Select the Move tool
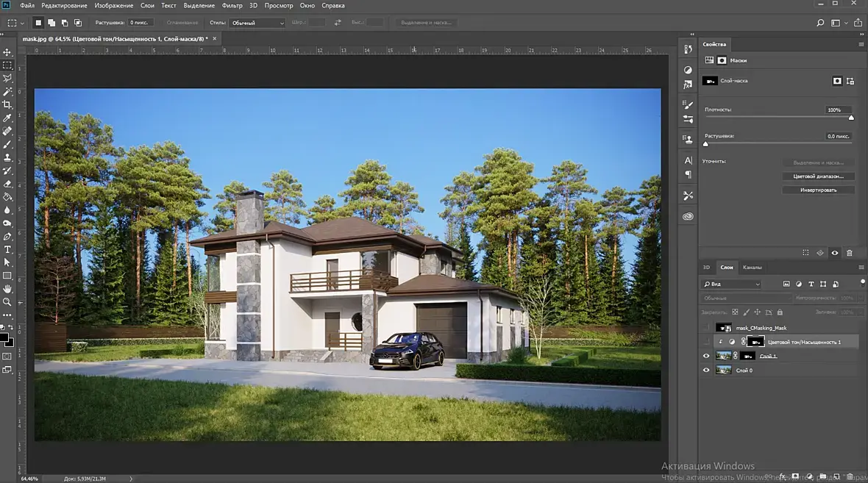The width and height of the screenshot is (868, 483). point(7,52)
